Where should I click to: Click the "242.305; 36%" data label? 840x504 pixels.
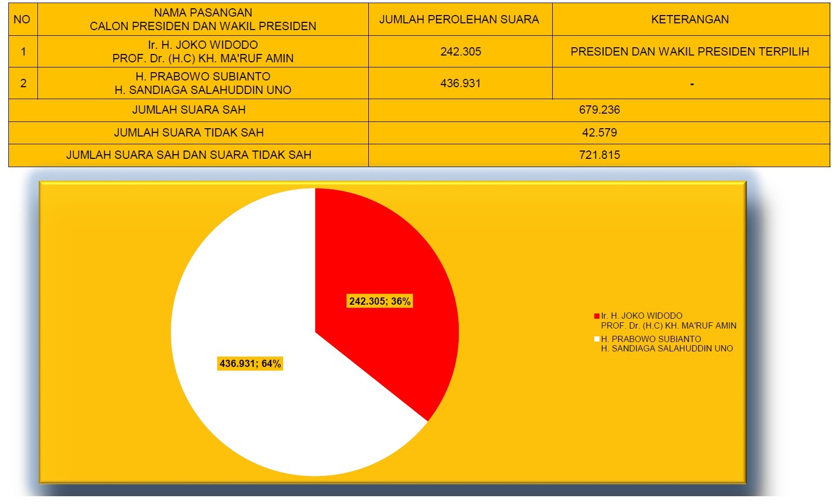[x=380, y=302]
